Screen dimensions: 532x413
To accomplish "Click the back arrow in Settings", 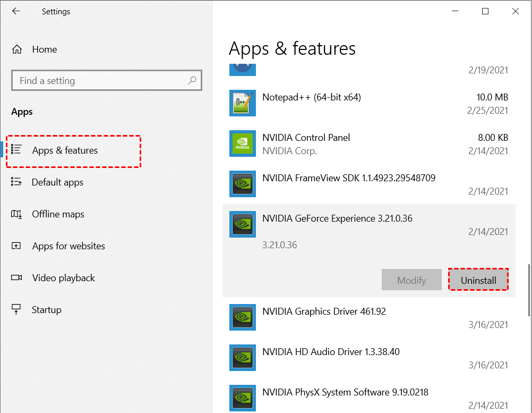I will [16, 11].
